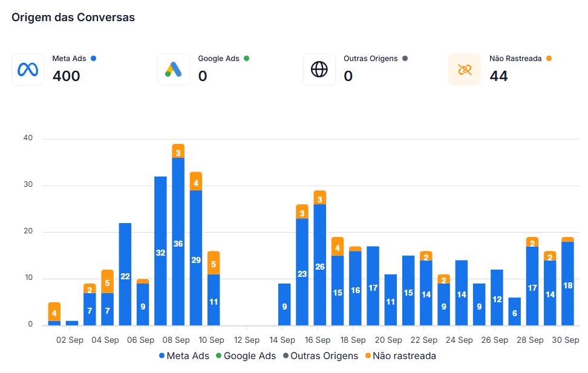Click the 30 Sep axis label
Viewport: 588px width, 373px height.
point(565,340)
